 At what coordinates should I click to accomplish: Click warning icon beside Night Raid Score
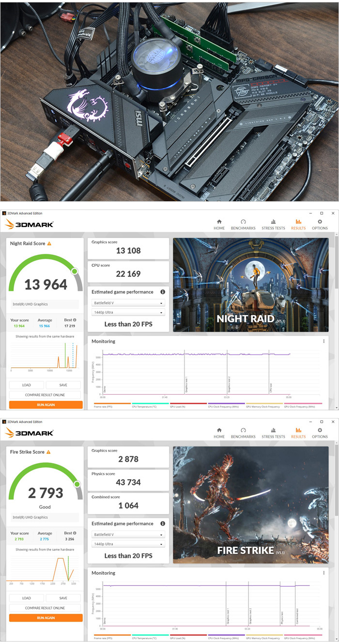coord(49,243)
